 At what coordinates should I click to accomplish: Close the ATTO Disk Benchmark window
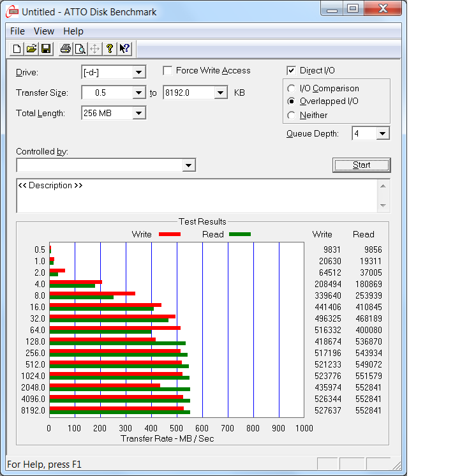(383, 9)
